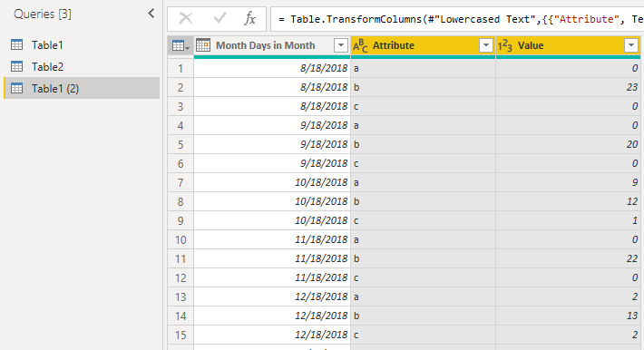
Task: Click the Value cell 22 in row 11
Action: pos(568,258)
